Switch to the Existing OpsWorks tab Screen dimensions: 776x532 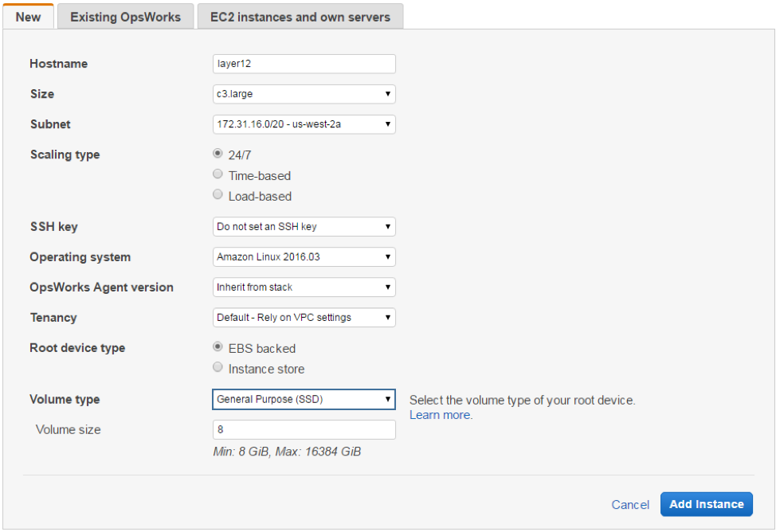125,17
